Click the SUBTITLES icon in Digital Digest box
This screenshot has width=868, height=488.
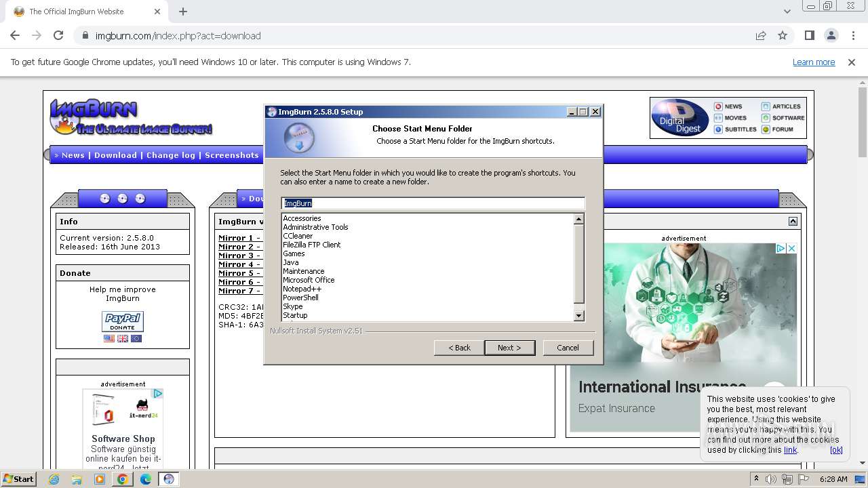[x=718, y=129]
